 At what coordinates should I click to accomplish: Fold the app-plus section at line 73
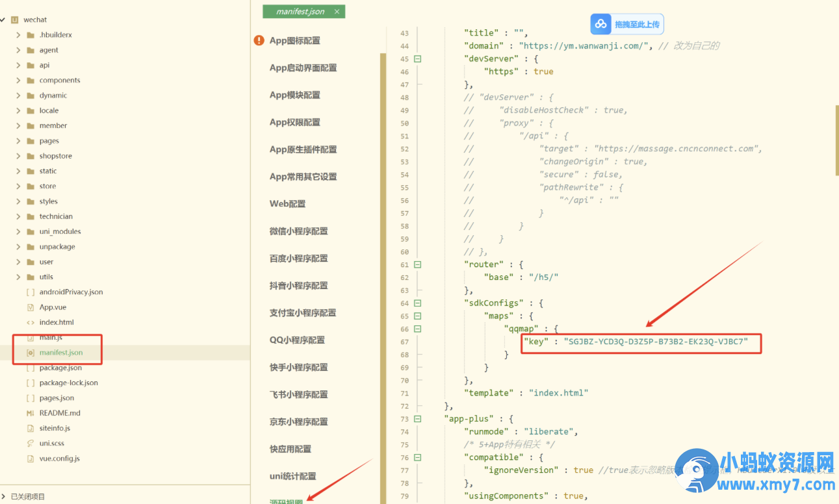click(x=417, y=419)
